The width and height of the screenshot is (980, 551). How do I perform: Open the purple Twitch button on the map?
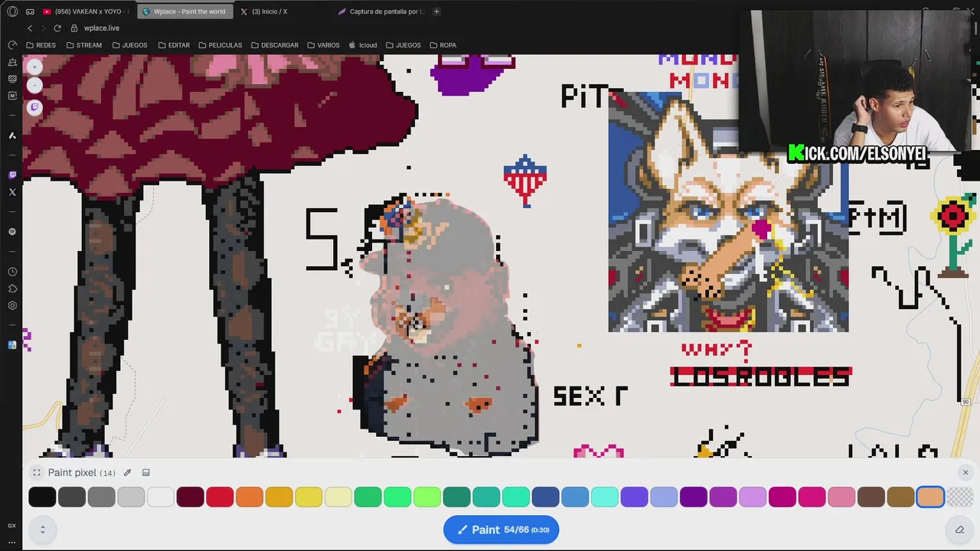point(34,107)
